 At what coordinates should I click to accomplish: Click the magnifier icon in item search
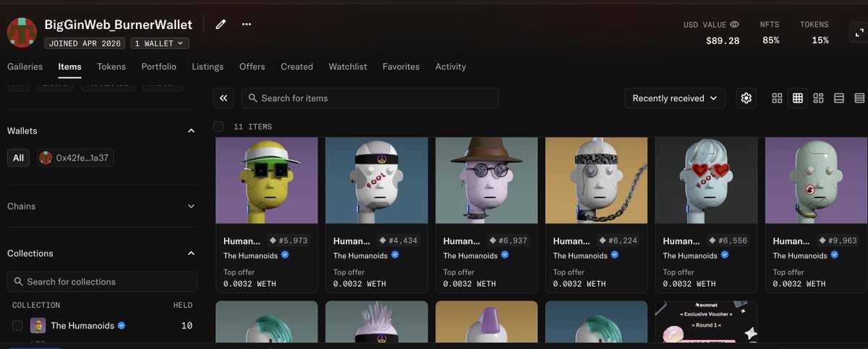[x=252, y=98]
